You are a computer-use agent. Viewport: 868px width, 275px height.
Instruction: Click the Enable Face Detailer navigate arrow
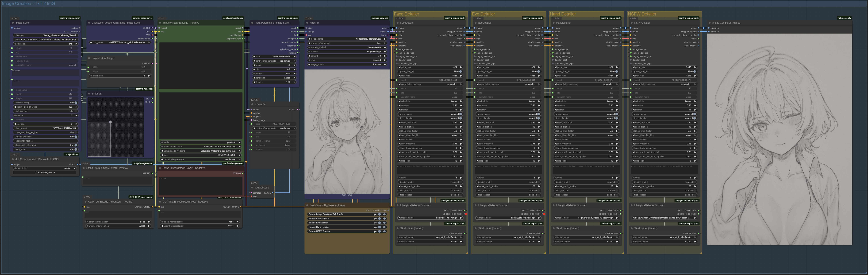(384, 218)
